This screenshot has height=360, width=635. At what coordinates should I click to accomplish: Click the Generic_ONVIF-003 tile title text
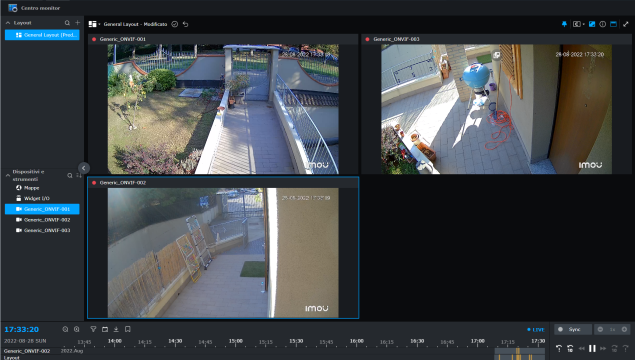396,39
